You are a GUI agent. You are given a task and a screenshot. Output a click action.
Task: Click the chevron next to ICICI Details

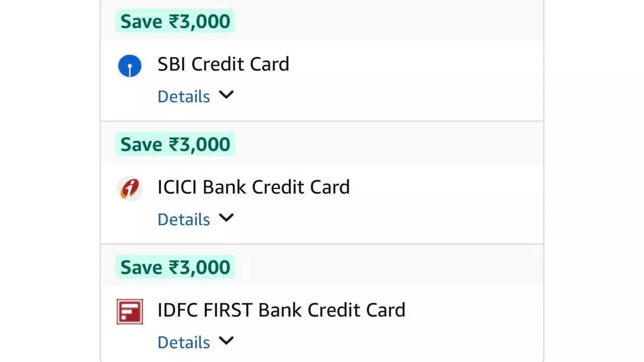tap(226, 218)
